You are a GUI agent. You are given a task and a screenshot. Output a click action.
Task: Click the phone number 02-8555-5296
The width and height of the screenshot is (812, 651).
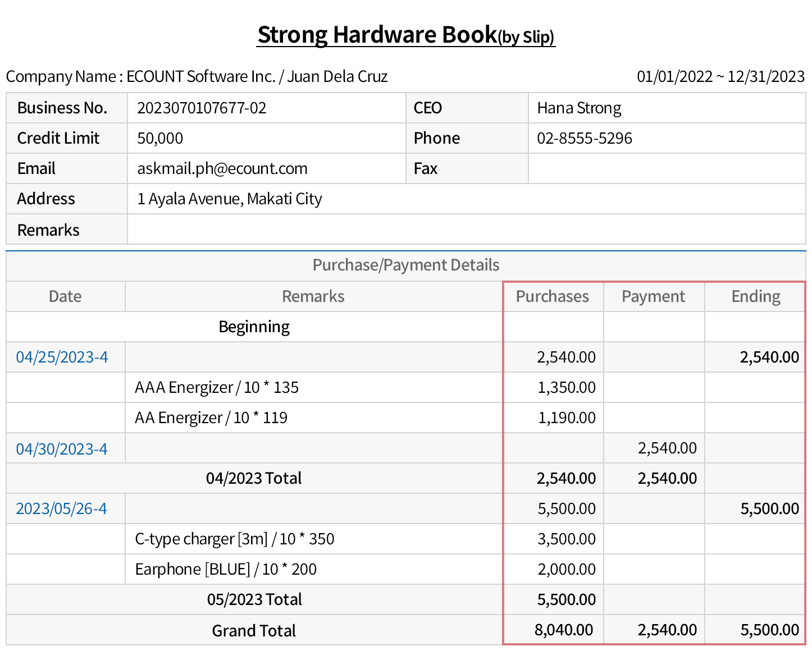tap(584, 139)
